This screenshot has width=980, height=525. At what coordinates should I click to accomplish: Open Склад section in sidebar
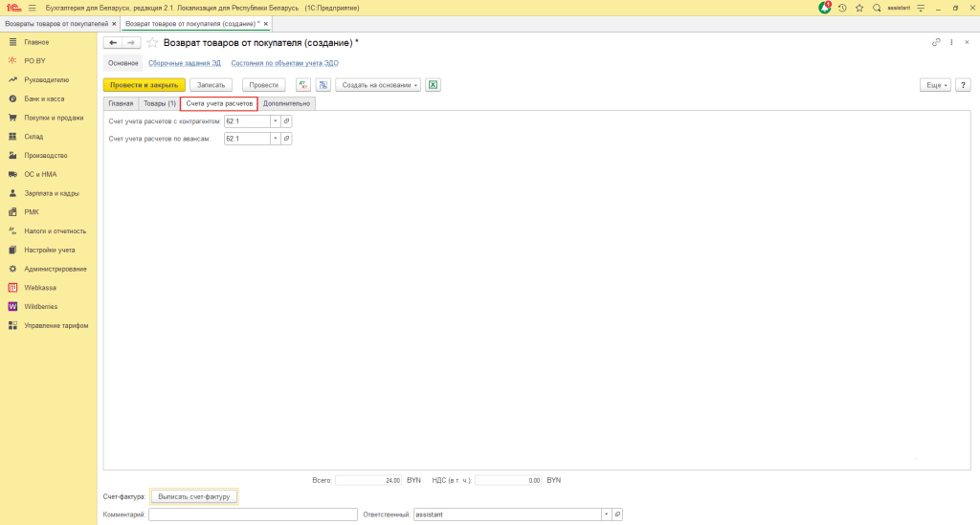click(33, 136)
